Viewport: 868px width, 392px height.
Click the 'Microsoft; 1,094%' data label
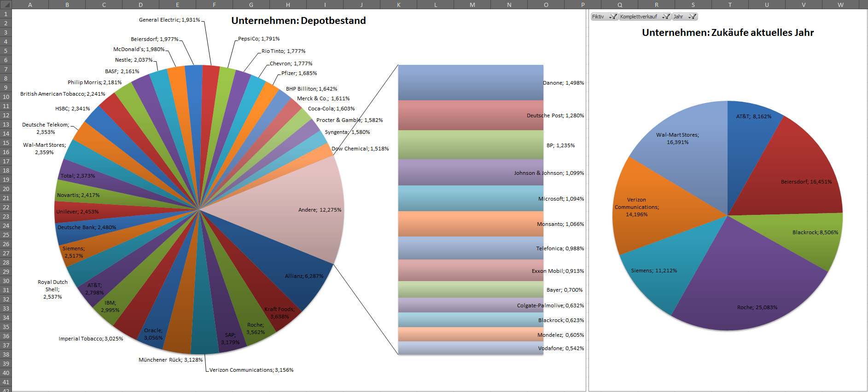561,199
